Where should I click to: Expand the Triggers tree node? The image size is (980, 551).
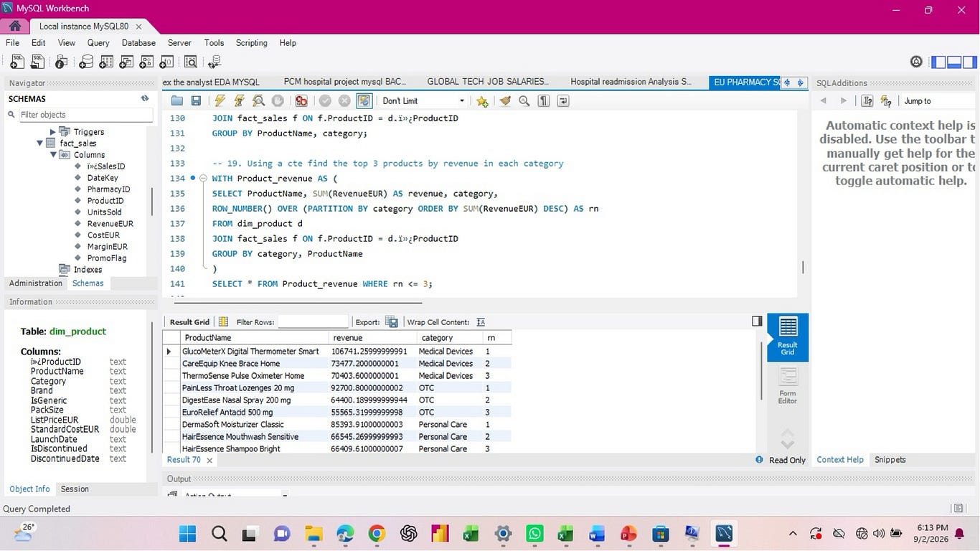[52, 132]
